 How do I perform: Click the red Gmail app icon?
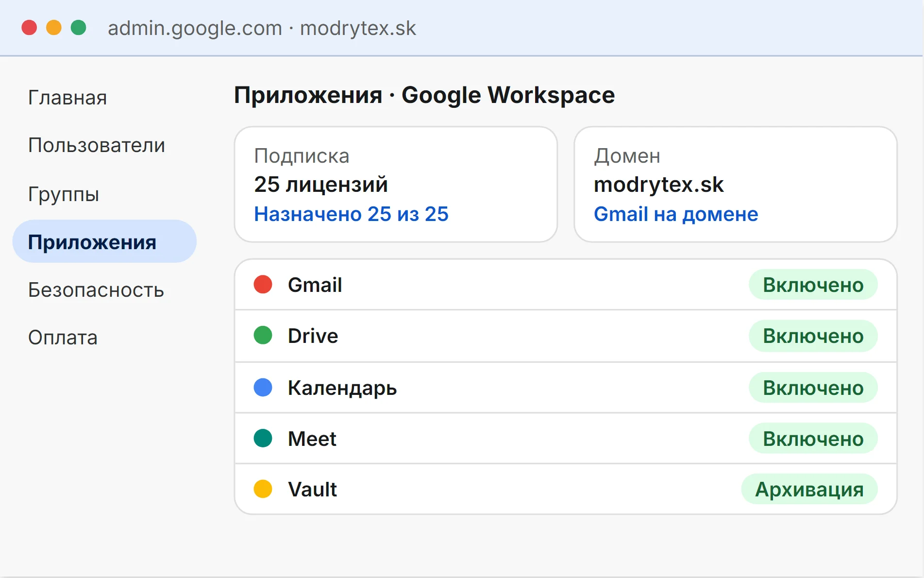pos(263,285)
